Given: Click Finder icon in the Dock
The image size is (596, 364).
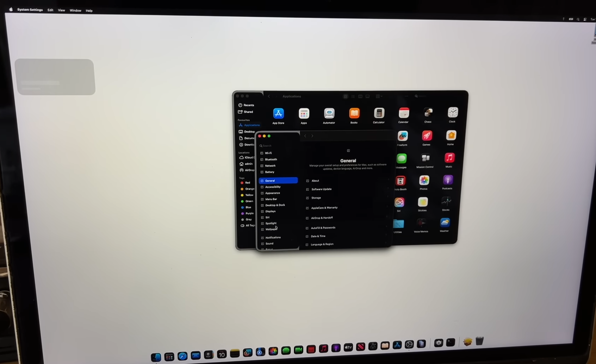Looking at the screenshot, I should (x=156, y=357).
